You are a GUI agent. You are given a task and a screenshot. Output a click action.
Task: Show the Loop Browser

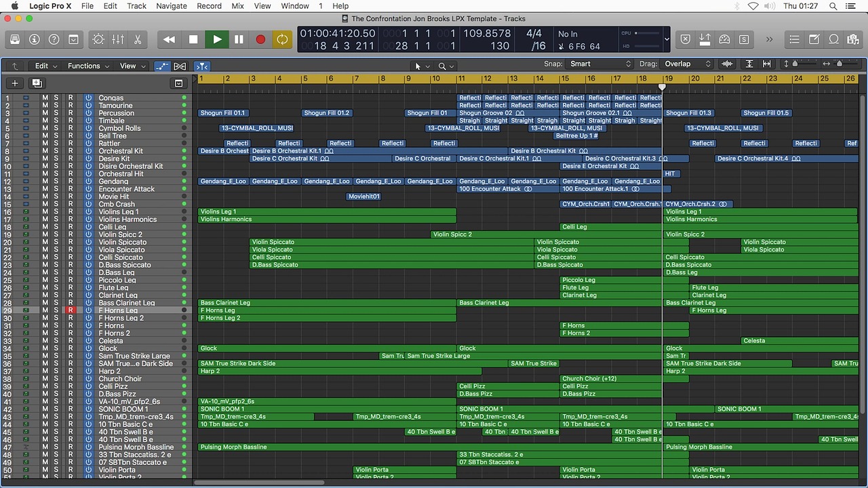click(x=834, y=39)
